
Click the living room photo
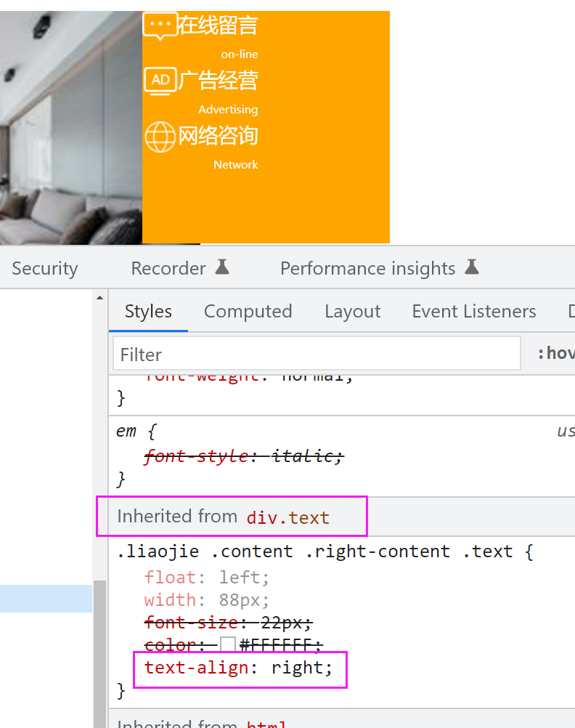click(x=71, y=128)
